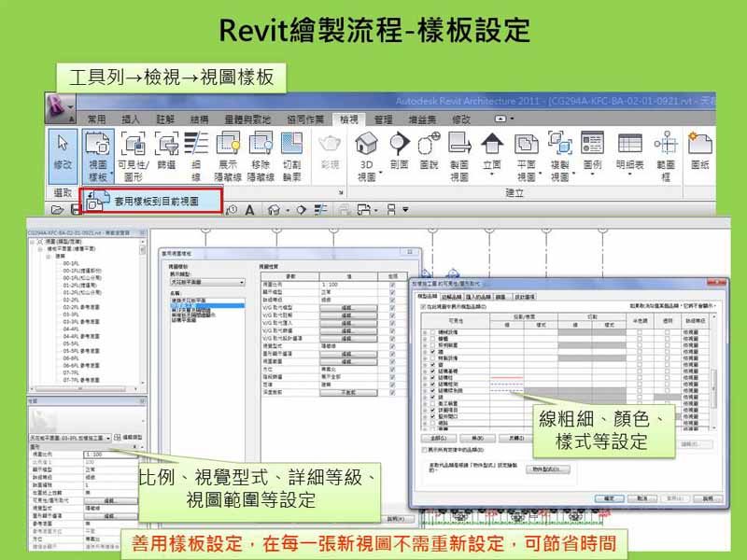This screenshot has height=560, width=747.
Task: Switch to the 插入 ribbon tab
Action: [131, 119]
